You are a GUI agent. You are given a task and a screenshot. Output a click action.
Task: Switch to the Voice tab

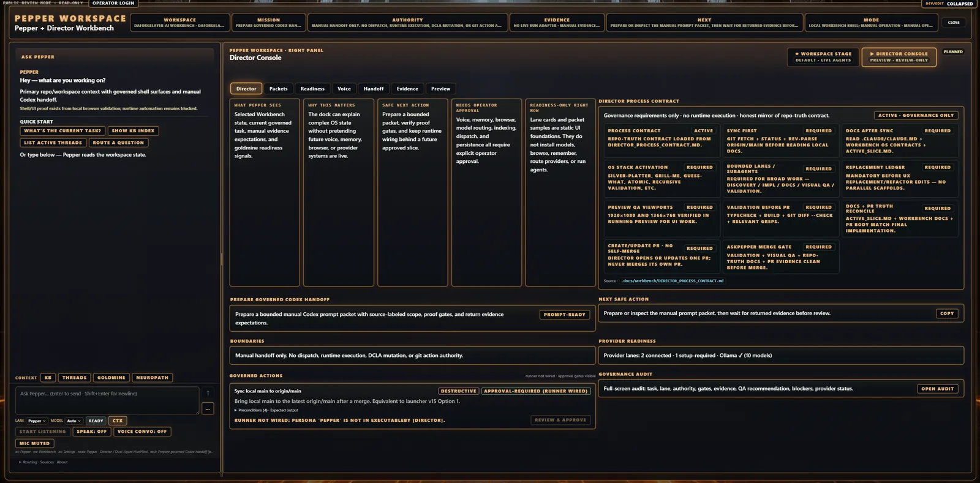coord(344,89)
